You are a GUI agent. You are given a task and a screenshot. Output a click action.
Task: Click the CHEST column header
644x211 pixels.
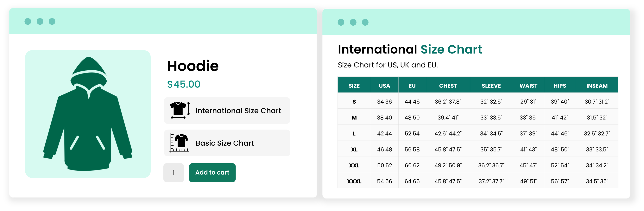coord(448,86)
